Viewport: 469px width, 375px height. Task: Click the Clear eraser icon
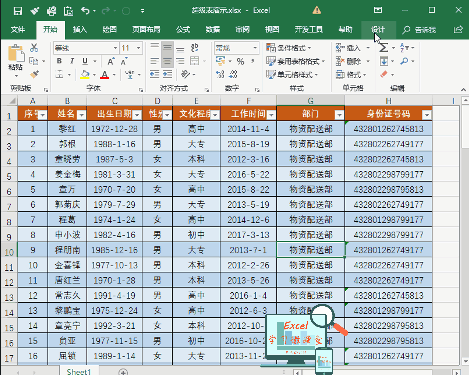click(384, 74)
